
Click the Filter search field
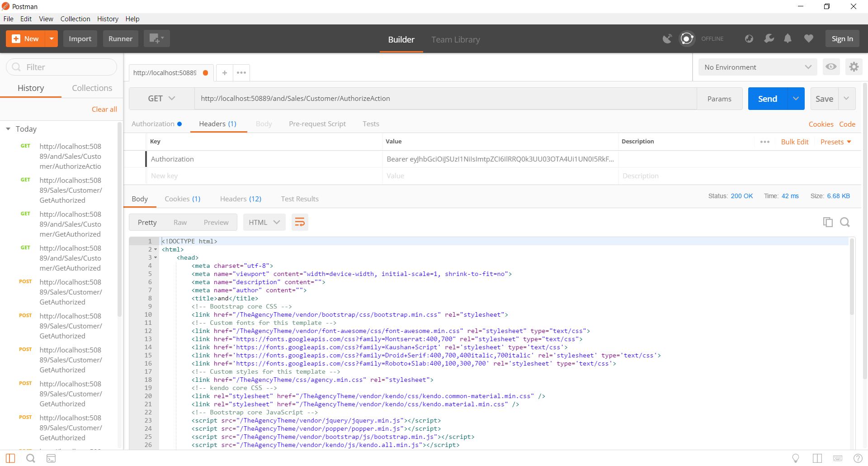(x=61, y=67)
